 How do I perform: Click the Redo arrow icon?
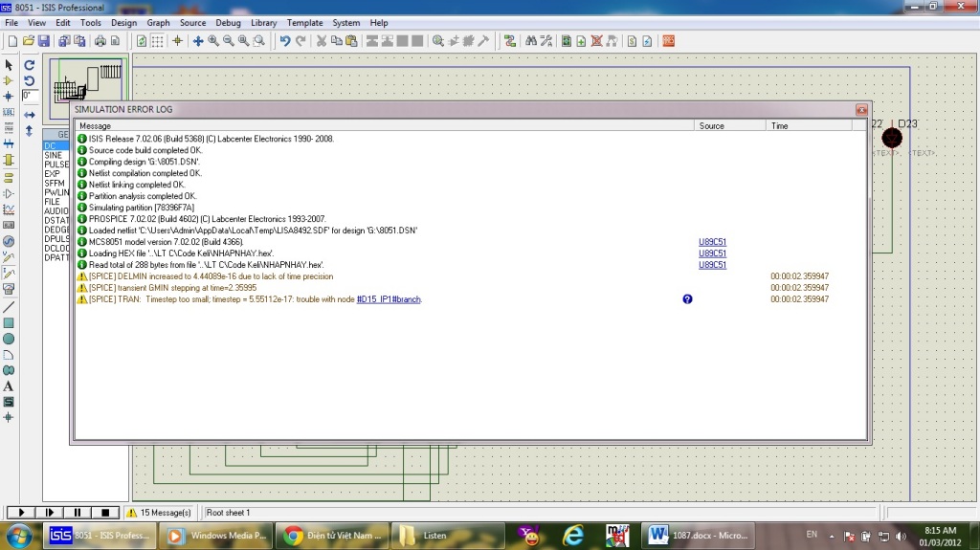301,41
